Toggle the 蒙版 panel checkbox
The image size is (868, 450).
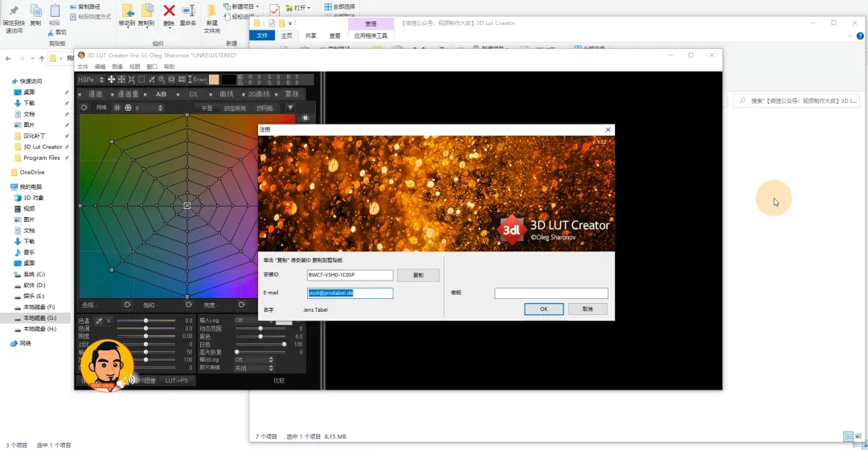coord(276,94)
